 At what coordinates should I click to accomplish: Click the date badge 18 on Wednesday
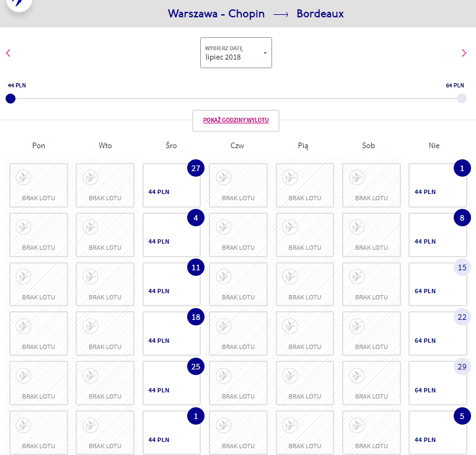click(x=196, y=317)
